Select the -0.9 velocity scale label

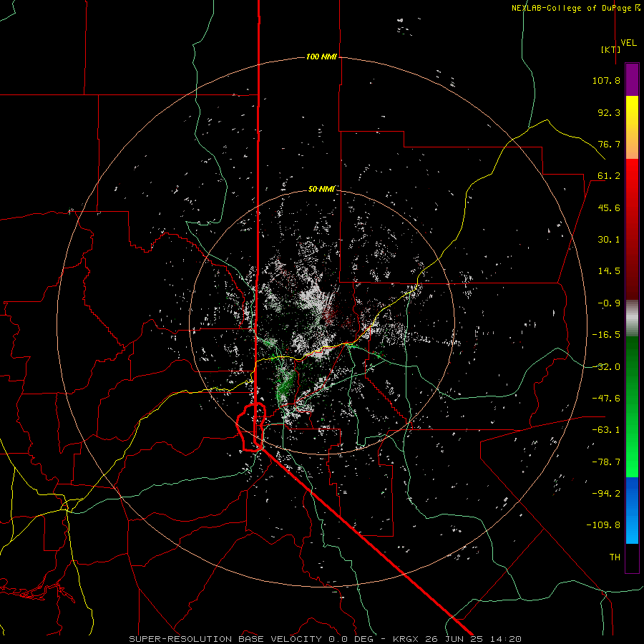coord(609,303)
